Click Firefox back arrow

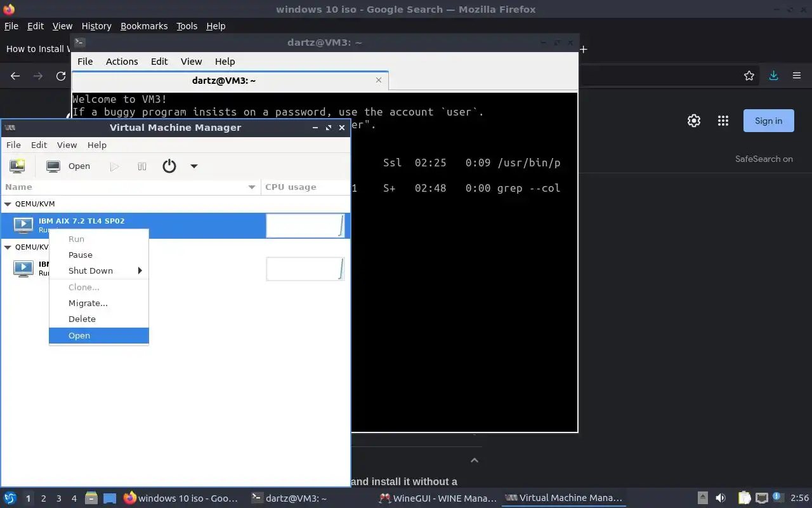15,76
